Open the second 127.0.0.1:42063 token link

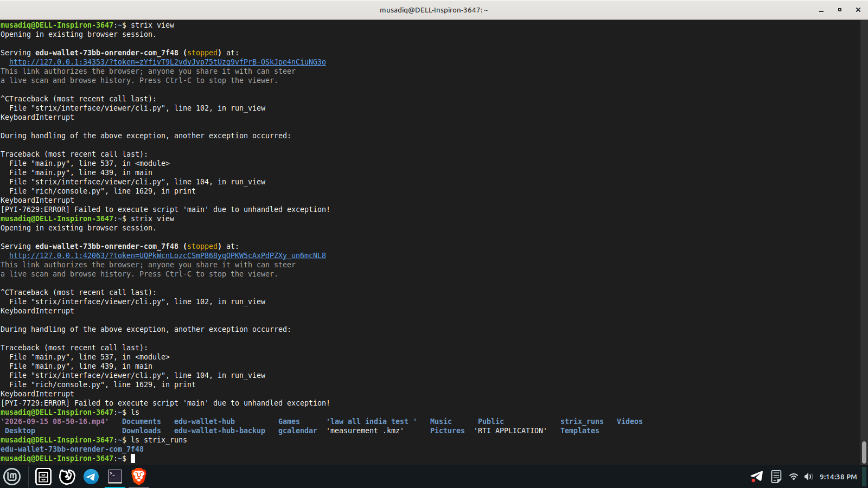pos(168,255)
